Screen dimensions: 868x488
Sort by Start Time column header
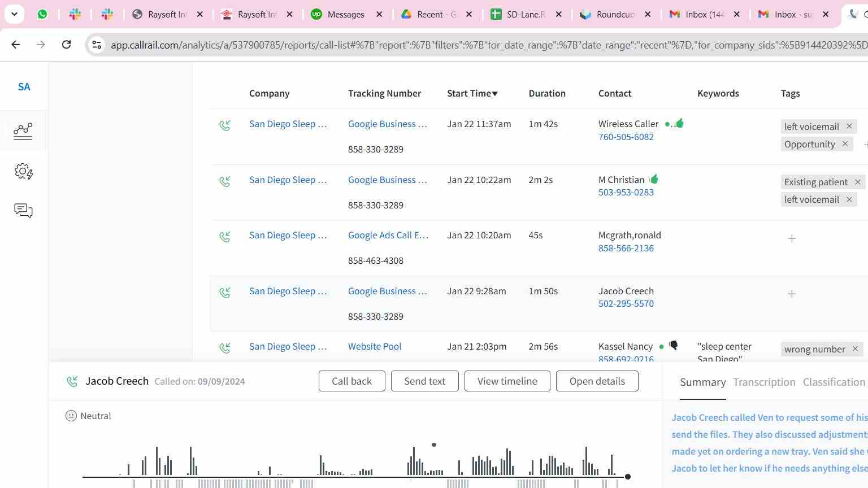click(x=472, y=93)
